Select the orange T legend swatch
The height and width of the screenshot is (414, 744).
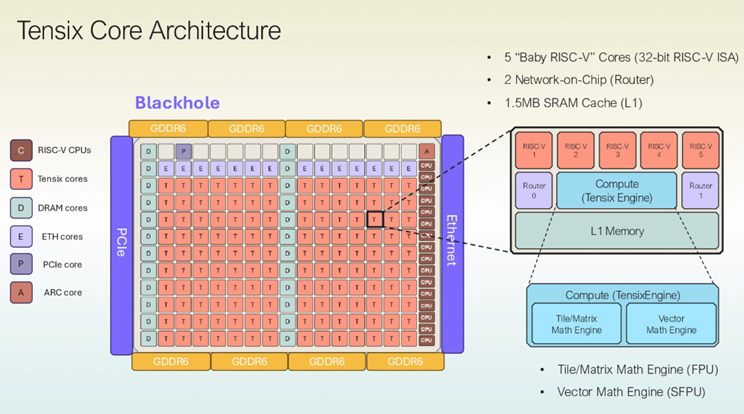(21, 179)
